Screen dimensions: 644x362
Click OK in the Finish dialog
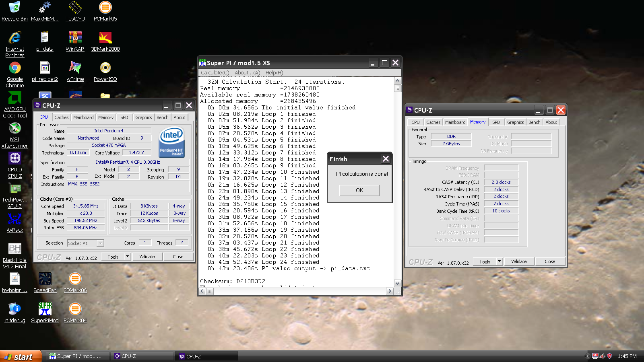click(x=359, y=190)
